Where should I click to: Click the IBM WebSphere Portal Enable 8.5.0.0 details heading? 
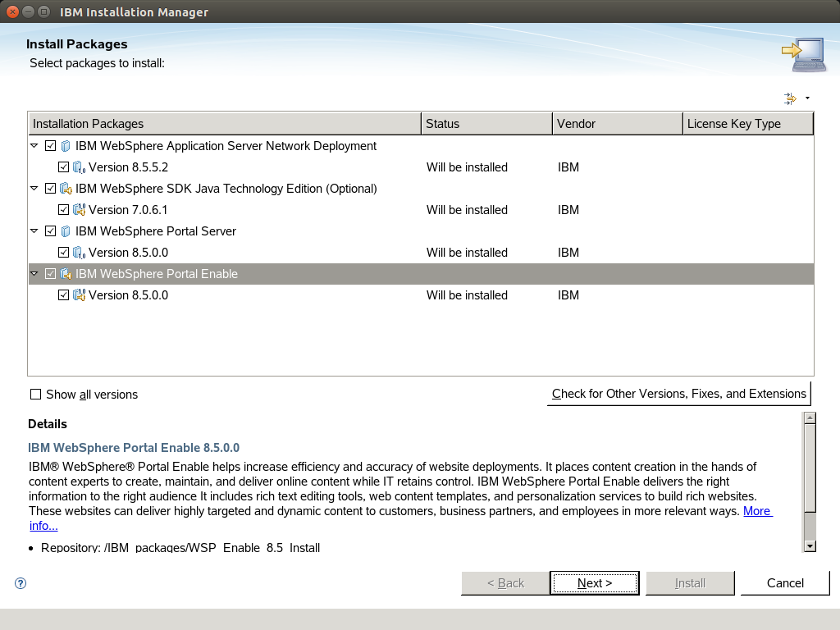click(134, 448)
